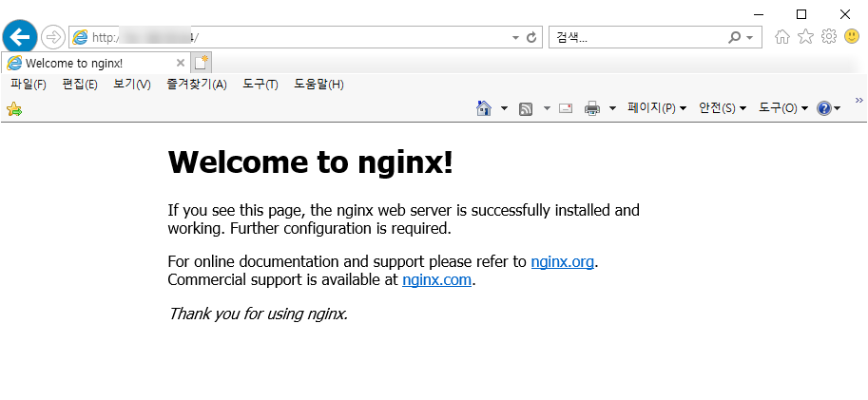This screenshot has height=400, width=868.
Task: Click the Read mail envelope icon
Action: coord(566,108)
